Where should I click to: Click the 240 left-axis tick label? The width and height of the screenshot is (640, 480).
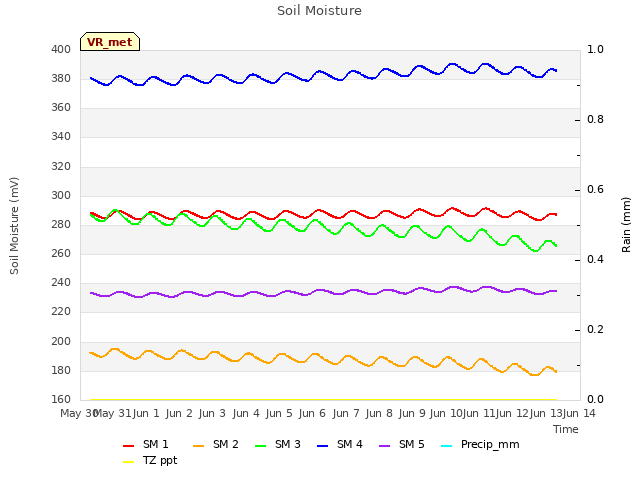(61, 282)
